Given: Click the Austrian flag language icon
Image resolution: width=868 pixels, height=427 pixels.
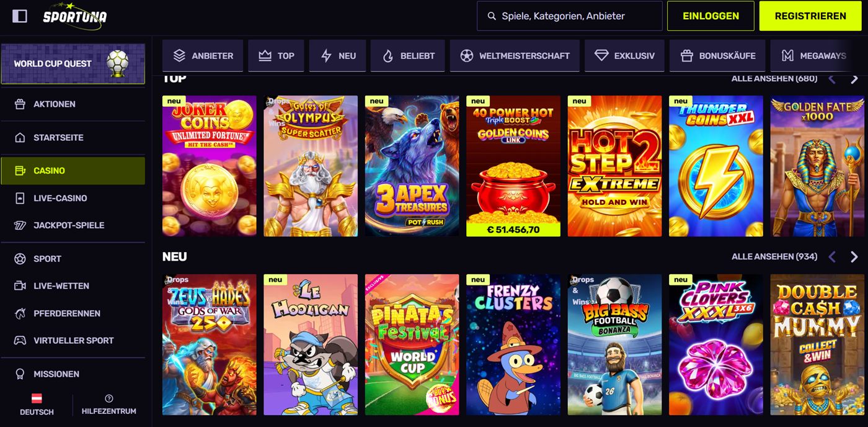Looking at the screenshot, I should coord(37,398).
